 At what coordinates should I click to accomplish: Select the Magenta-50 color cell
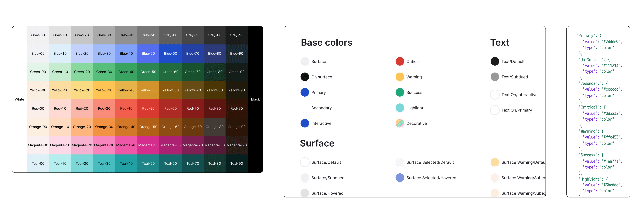[x=148, y=145]
